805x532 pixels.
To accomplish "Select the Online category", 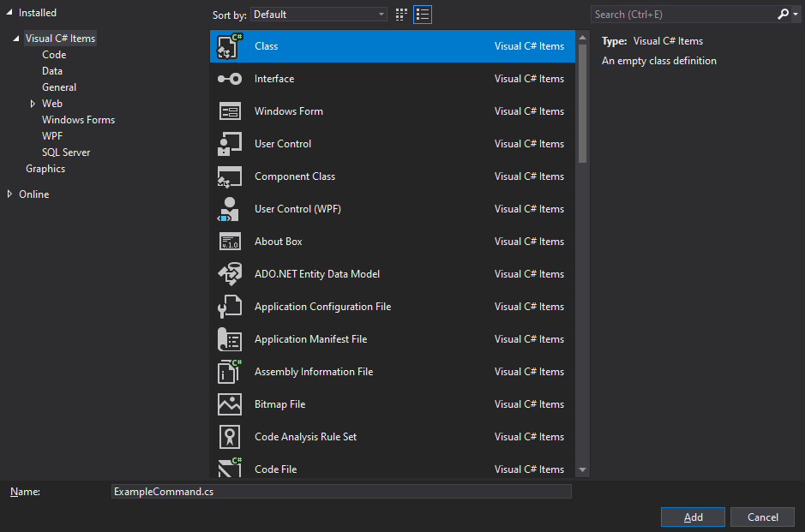I will 34,194.
